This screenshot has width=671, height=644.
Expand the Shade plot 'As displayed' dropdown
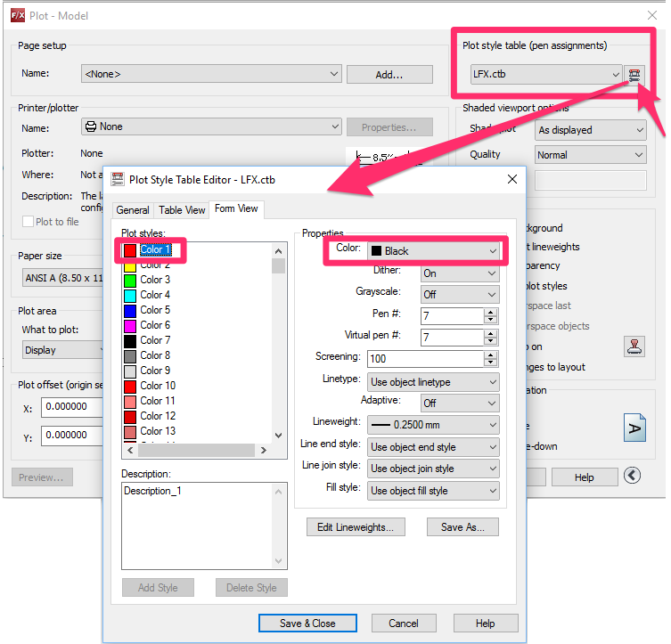590,130
